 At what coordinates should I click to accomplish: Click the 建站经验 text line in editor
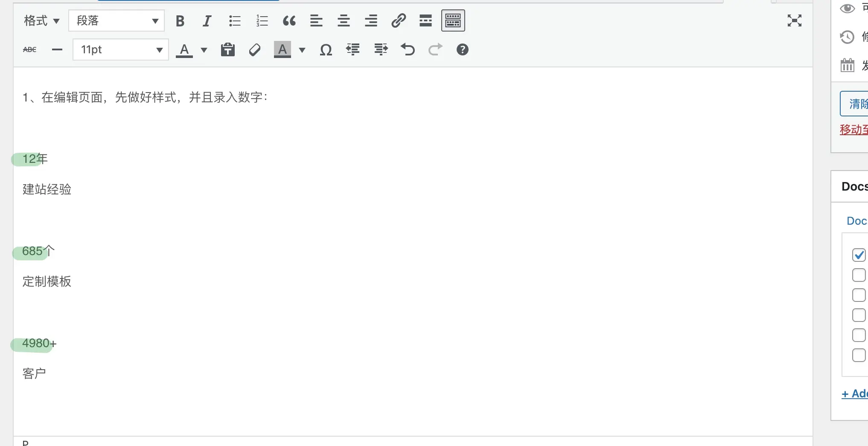click(47, 189)
